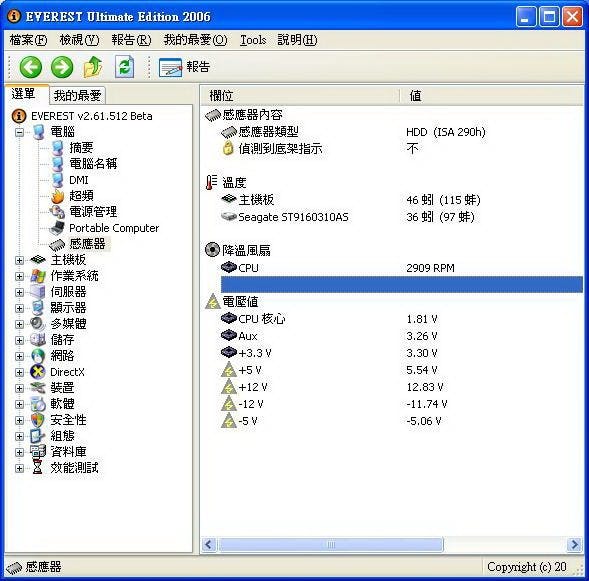Screen dimensions: 589x581
Task: Open the 檔案(F) menu
Action: point(29,40)
